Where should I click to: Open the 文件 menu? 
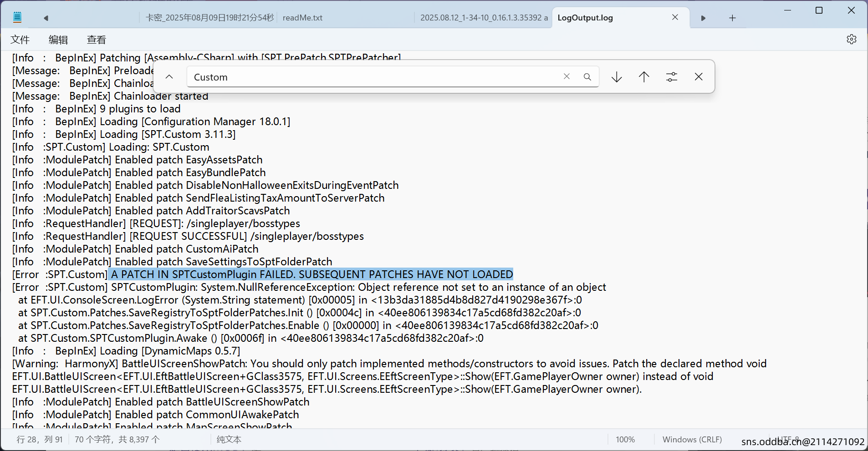(x=20, y=40)
